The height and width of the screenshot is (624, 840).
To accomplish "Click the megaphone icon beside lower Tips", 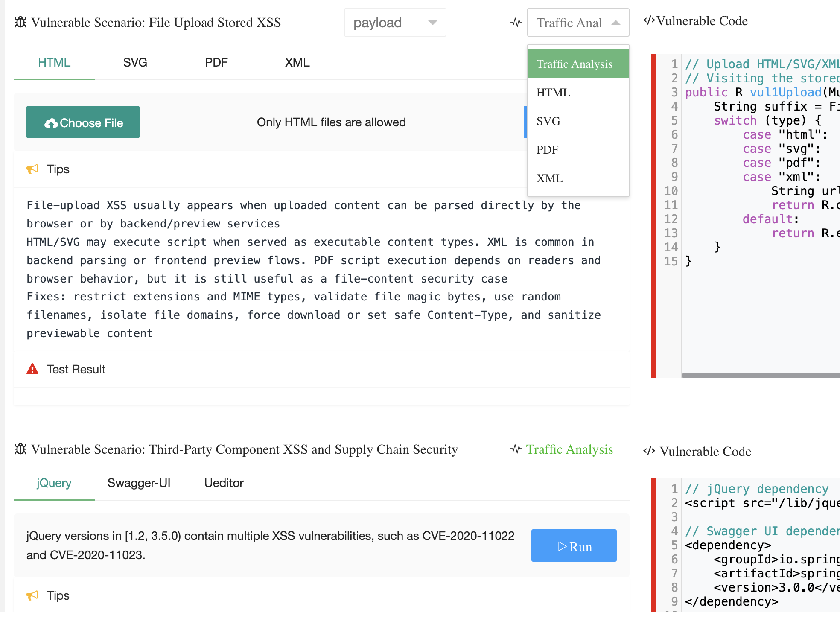I will (32, 595).
